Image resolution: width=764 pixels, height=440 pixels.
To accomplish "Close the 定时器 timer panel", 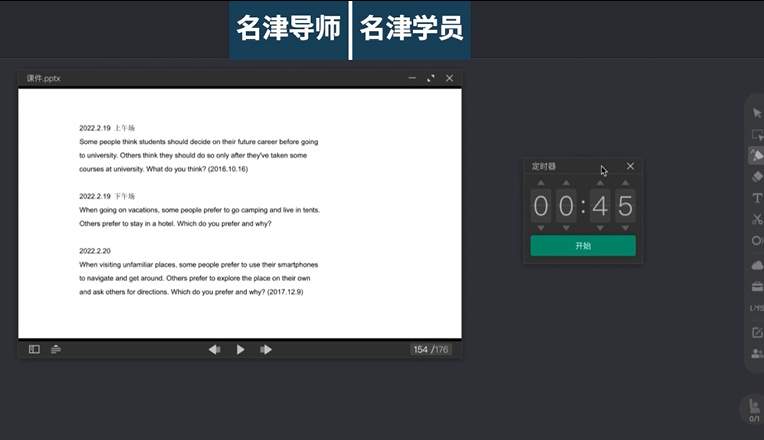I will (x=630, y=166).
